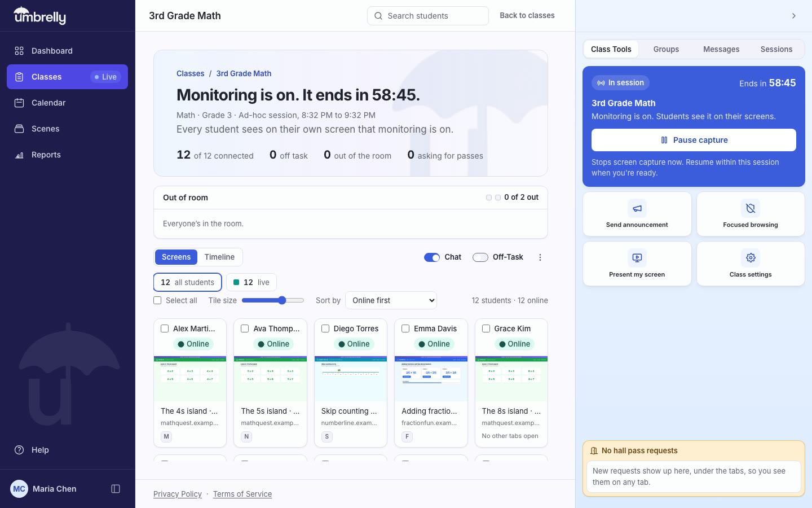Enable the Off-Task toggle
This screenshot has width=812, height=508.
[480, 257]
